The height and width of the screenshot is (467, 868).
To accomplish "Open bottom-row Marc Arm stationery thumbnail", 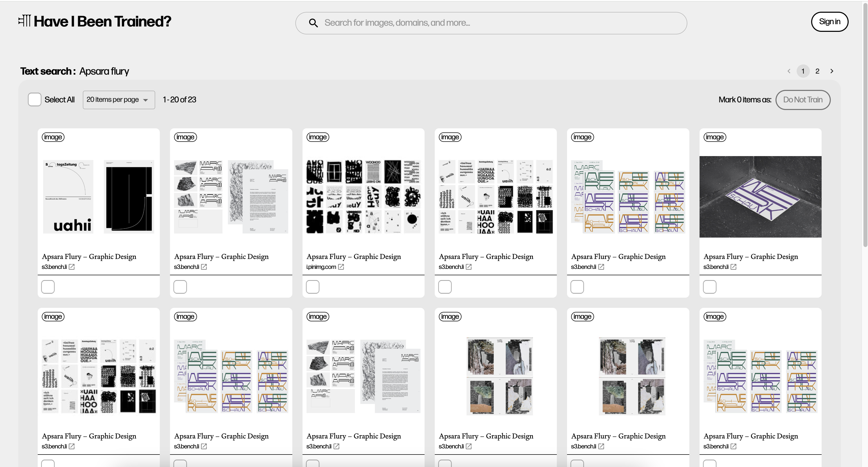I will (x=363, y=376).
